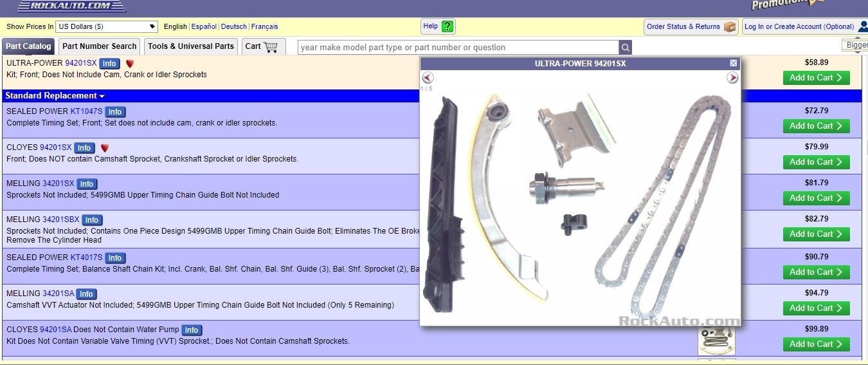
Task: Open part number link KT4017S
Action: click(x=86, y=257)
